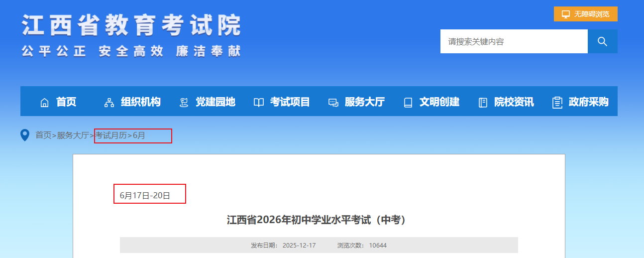Click the clipboard icon for 政府采购
644x258 pixels.
pyautogui.click(x=557, y=103)
